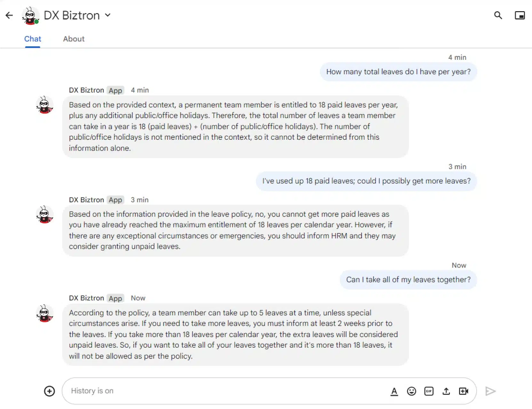The image size is (532, 409).
Task: Send the typed message
Action: (490, 391)
